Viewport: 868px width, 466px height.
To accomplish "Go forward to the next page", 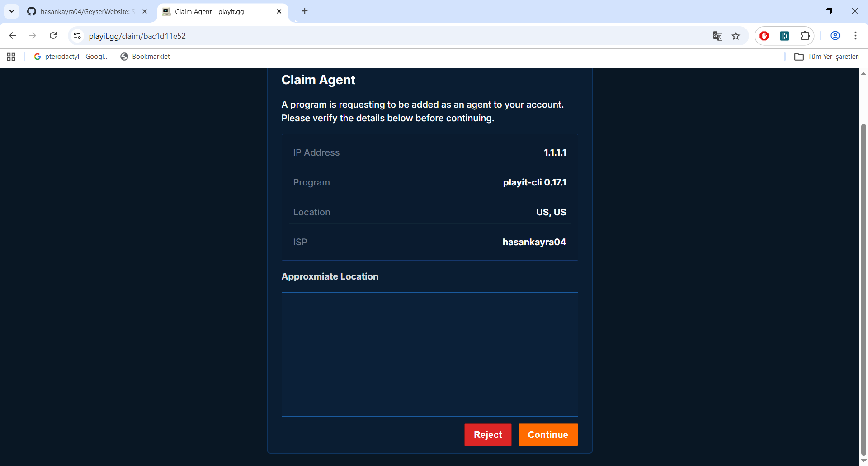I will 33,36.
